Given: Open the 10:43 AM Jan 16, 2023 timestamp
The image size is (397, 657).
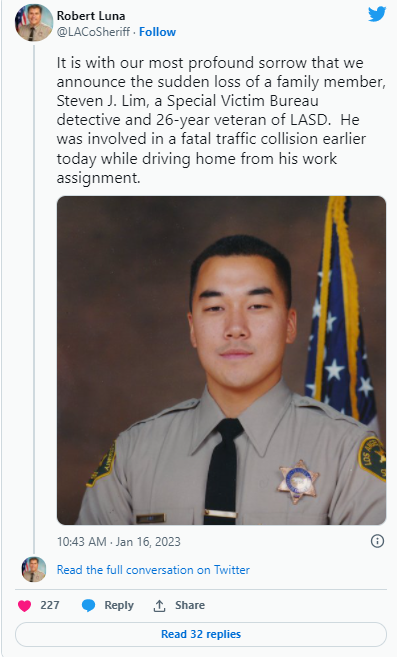Looking at the screenshot, I should point(119,542).
